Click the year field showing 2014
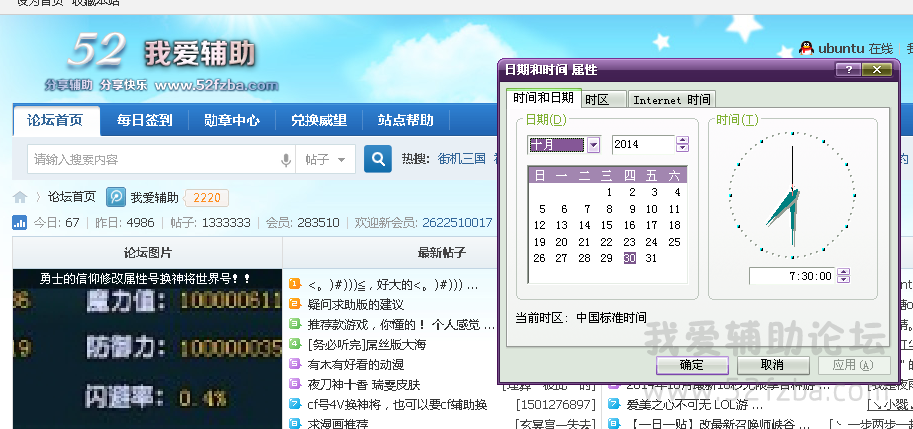Screen dimensions: 913x429 click(x=643, y=144)
